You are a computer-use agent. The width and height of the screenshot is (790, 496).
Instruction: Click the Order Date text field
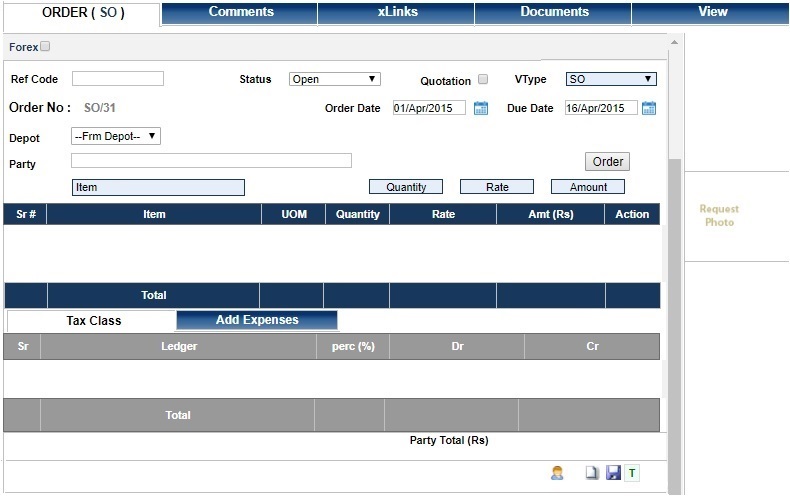point(429,108)
